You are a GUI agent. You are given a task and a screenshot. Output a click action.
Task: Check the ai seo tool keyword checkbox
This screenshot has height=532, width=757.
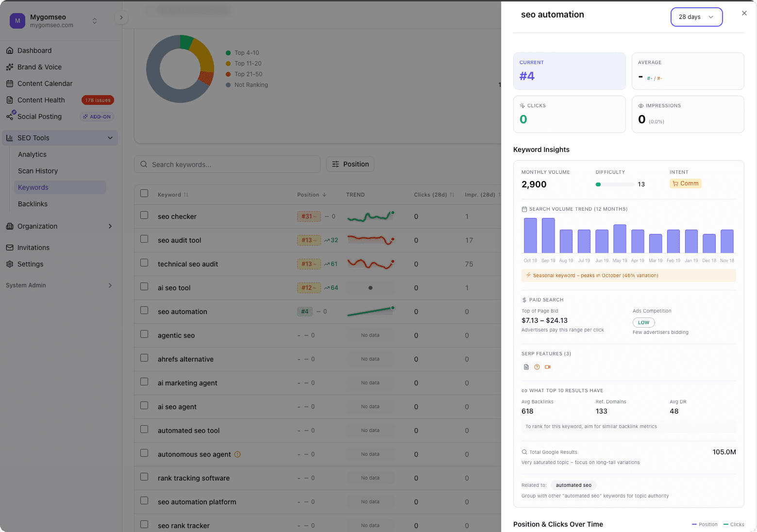click(x=144, y=287)
